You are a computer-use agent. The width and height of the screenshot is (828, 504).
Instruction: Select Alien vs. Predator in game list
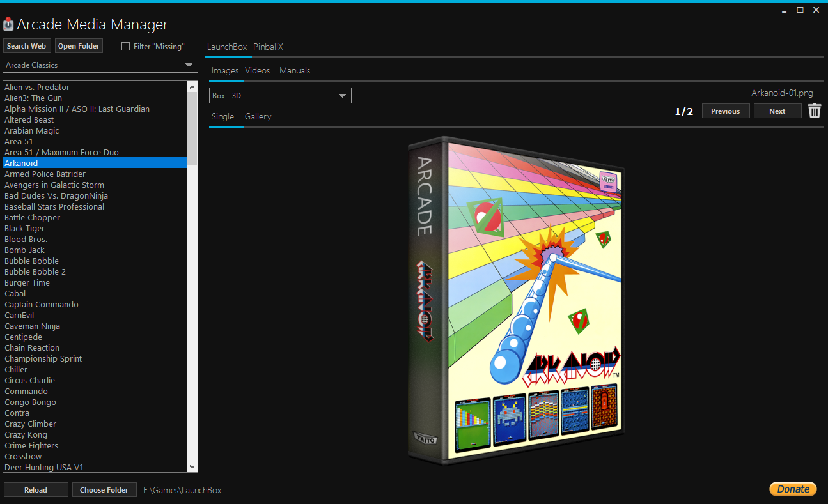click(x=95, y=88)
